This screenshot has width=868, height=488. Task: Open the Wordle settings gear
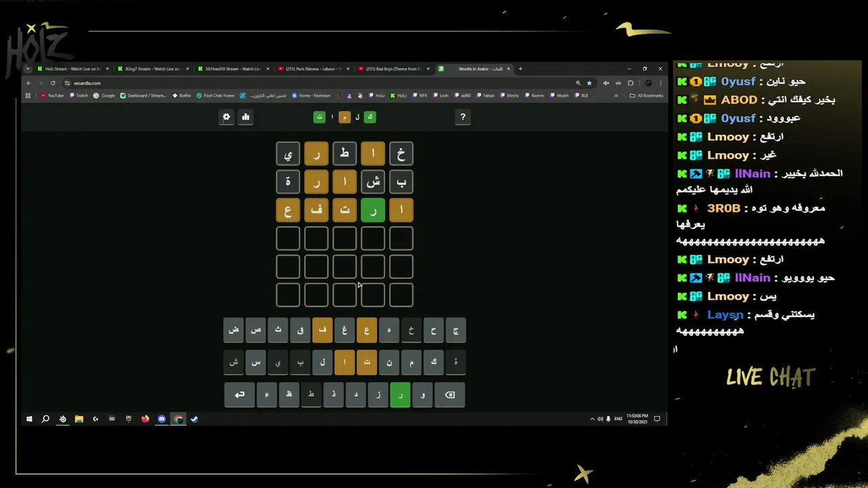pyautogui.click(x=226, y=117)
